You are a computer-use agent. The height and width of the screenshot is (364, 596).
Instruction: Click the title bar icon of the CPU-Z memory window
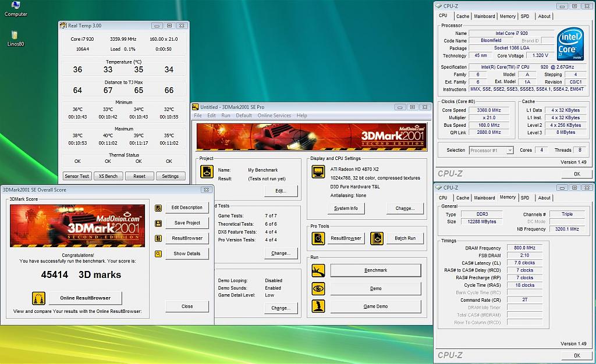tap(439, 187)
